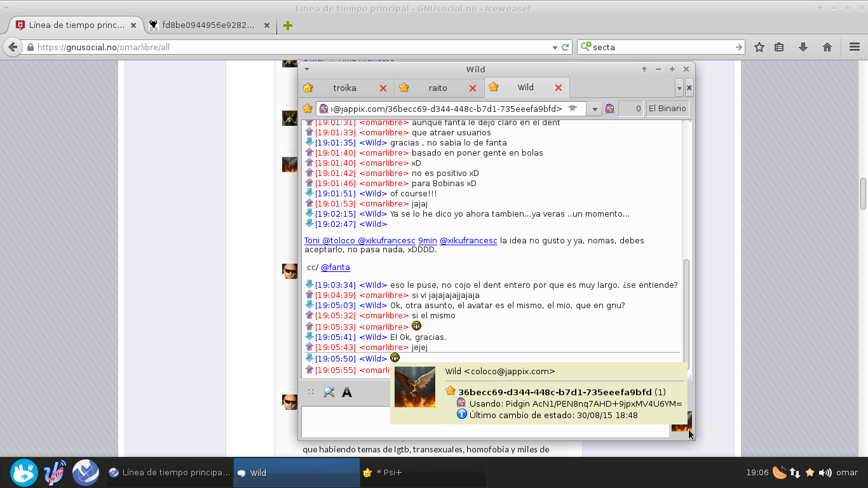Screen dimensions: 868x488
Task: Click the search field containing secta
Action: (x=662, y=47)
